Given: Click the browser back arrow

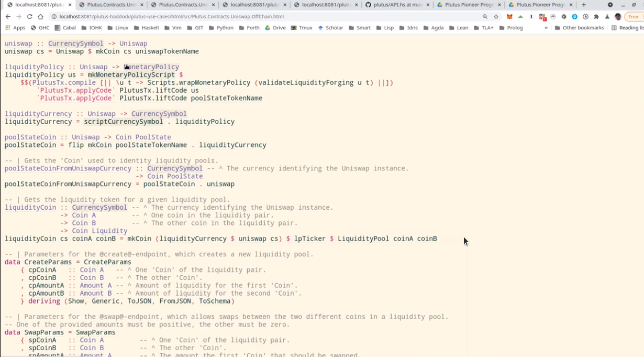Looking at the screenshot, I should tap(8, 17).
